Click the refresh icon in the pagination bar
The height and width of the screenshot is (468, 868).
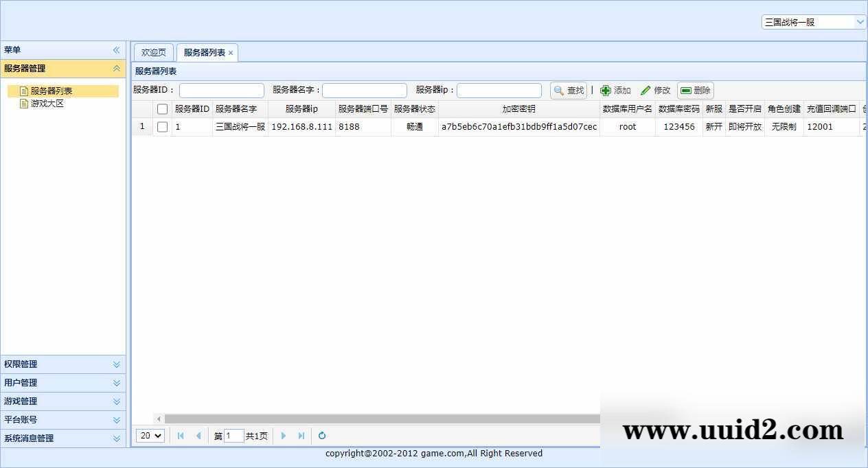coord(321,436)
